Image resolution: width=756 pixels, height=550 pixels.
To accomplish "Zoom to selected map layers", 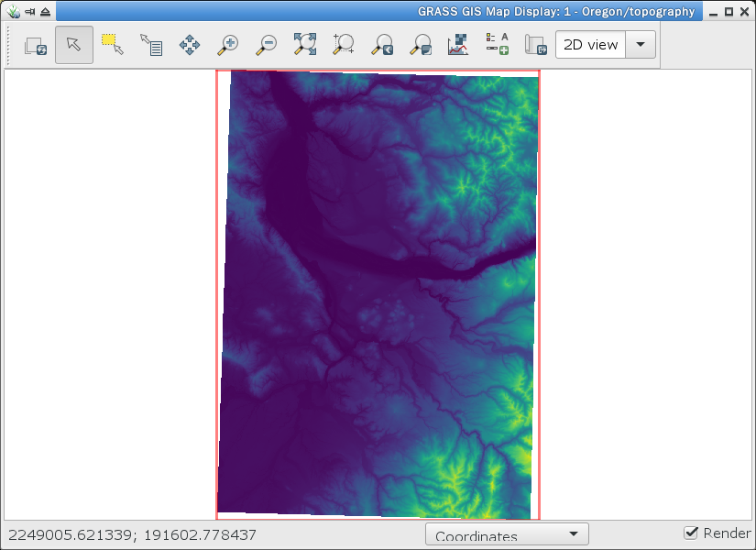I will (305, 45).
